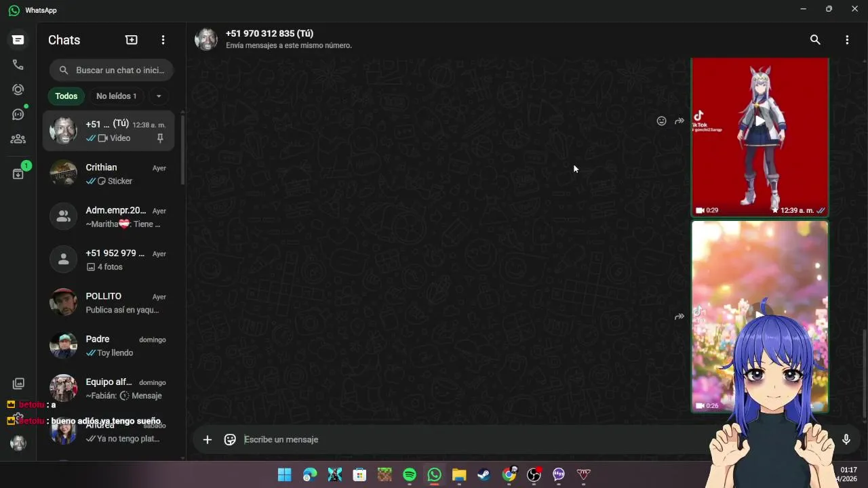This screenshot has width=868, height=488.
Task: Open Spotify from the taskbar
Action: 410,475
